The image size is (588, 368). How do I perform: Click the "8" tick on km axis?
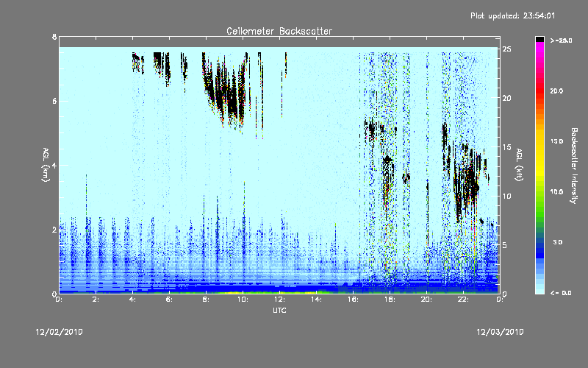(x=54, y=37)
